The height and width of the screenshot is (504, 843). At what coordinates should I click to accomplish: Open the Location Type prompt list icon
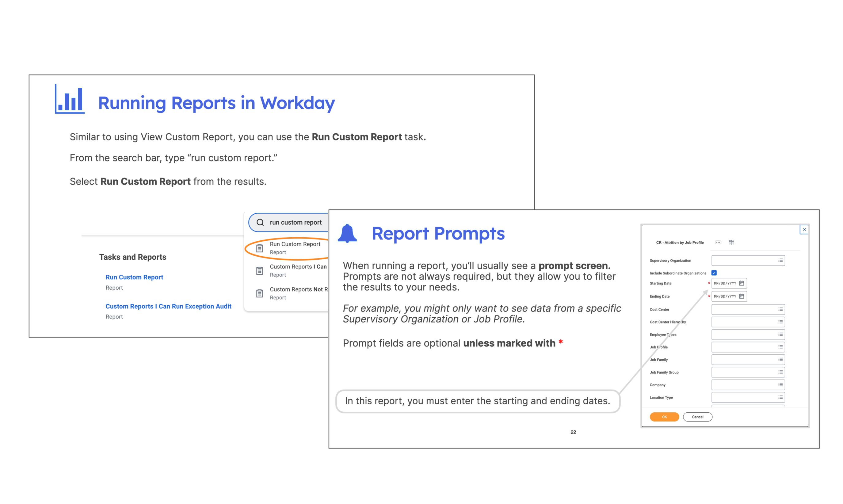coord(780,397)
